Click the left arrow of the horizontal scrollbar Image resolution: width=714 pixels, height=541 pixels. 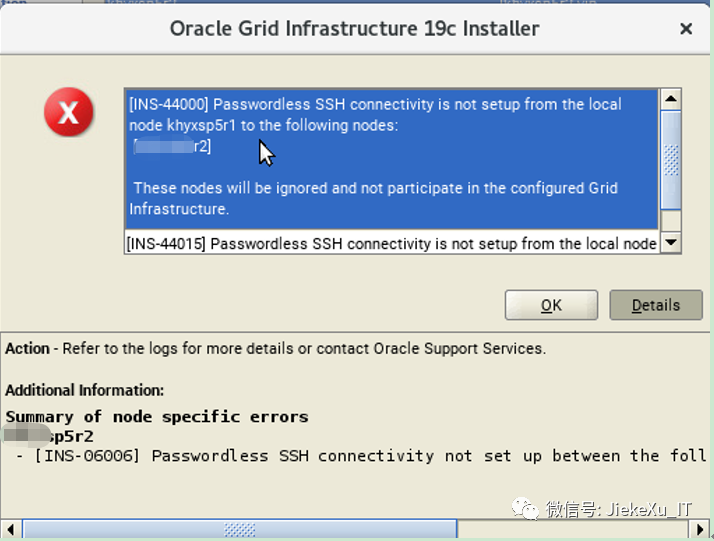coord(11,529)
